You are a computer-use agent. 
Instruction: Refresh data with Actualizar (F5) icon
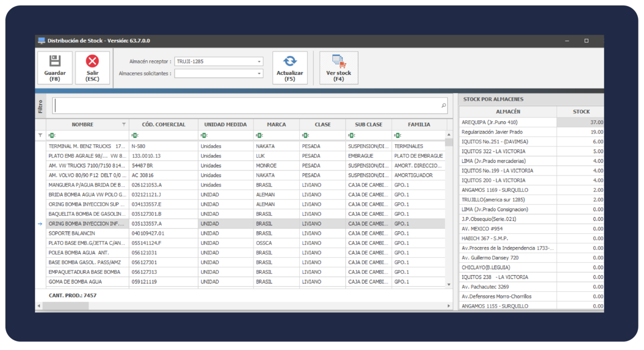pyautogui.click(x=290, y=61)
